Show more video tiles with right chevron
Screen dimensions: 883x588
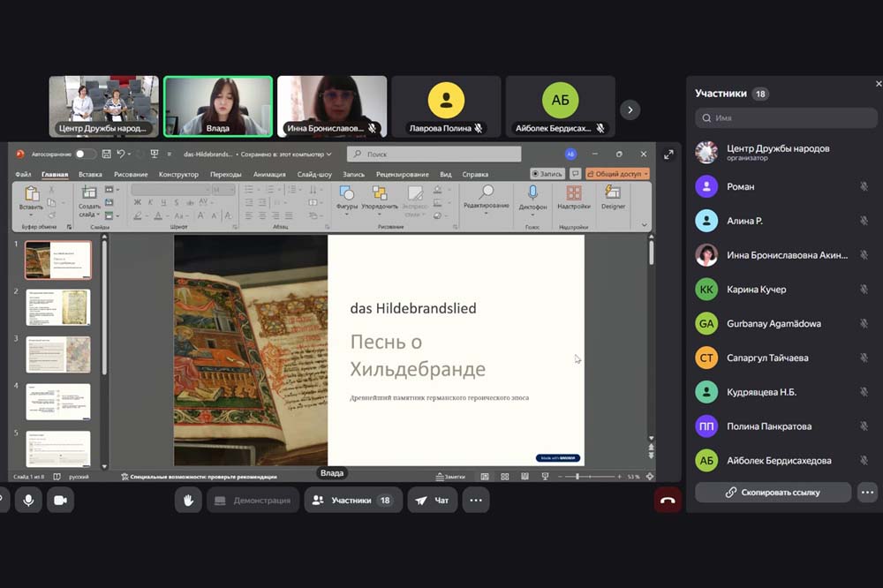pyautogui.click(x=630, y=109)
